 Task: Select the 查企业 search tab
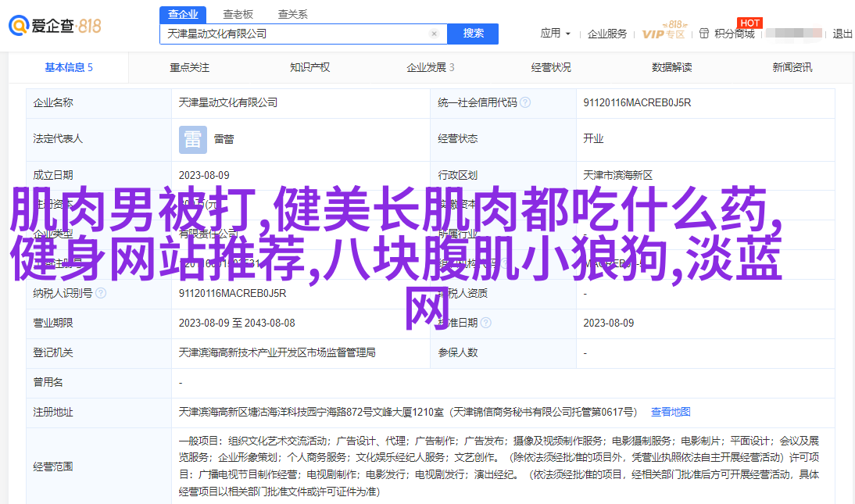[x=183, y=14]
